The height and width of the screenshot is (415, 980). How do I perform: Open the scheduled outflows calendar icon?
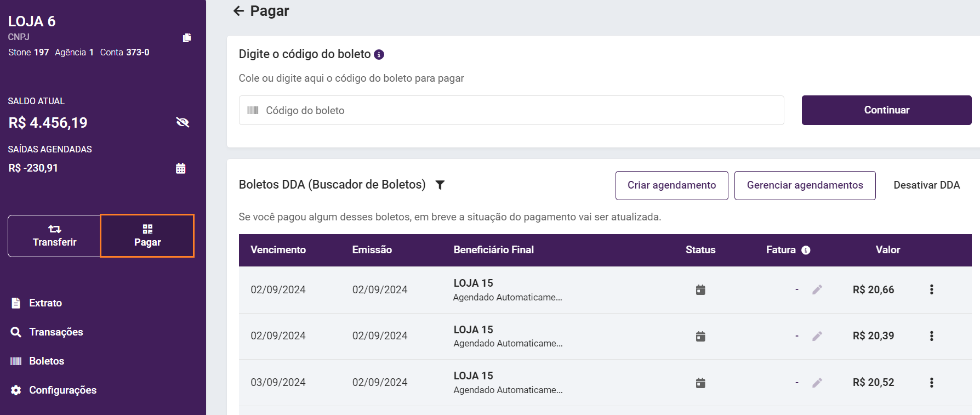pyautogui.click(x=181, y=168)
